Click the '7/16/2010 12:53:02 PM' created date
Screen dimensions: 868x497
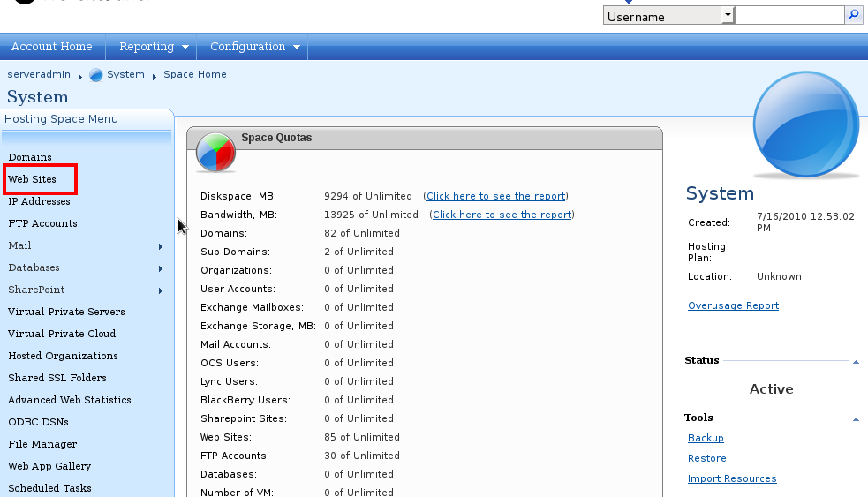click(805, 222)
